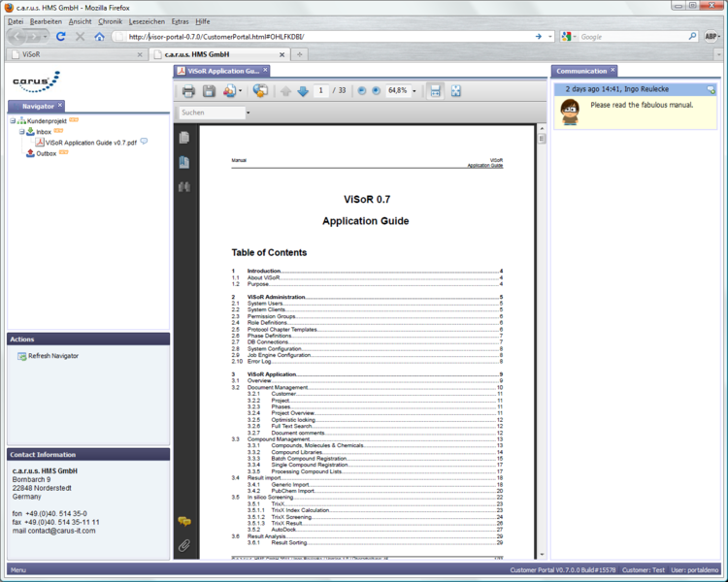Collapse the Kundenprojekt tree node
Viewport: 728px width, 582px height.
13,120
